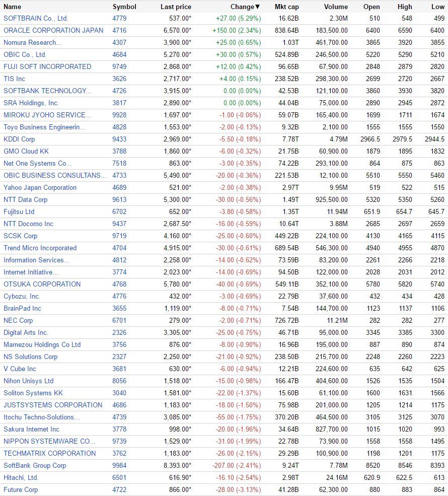Click ticker symbol 6702
Image resolution: width=448 pixels, height=496 pixels.
point(119,211)
